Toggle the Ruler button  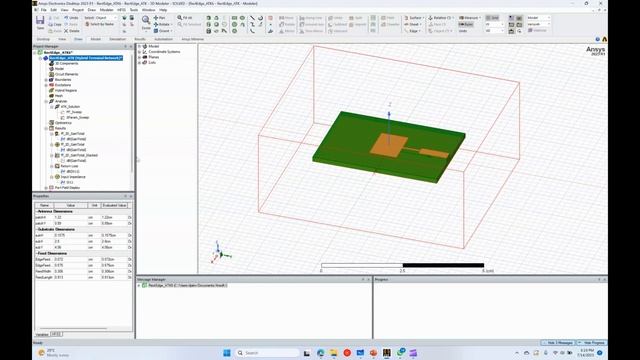[x=466, y=24]
